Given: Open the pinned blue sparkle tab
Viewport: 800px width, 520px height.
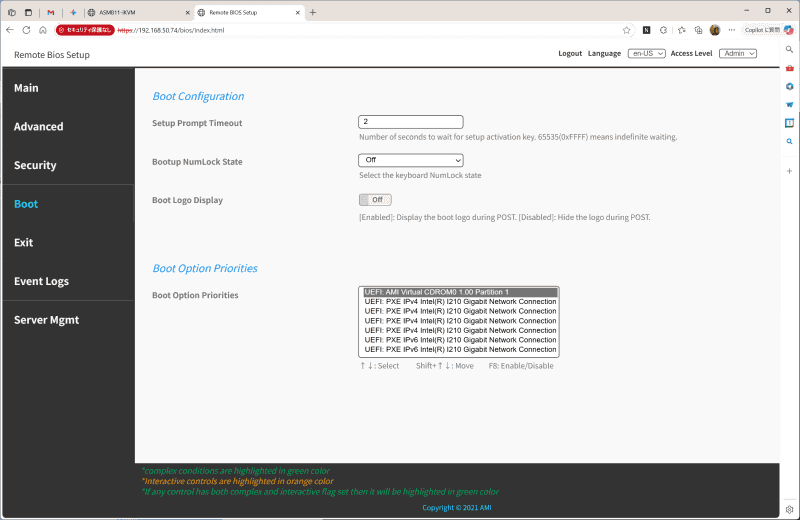Looking at the screenshot, I should click(73, 12).
